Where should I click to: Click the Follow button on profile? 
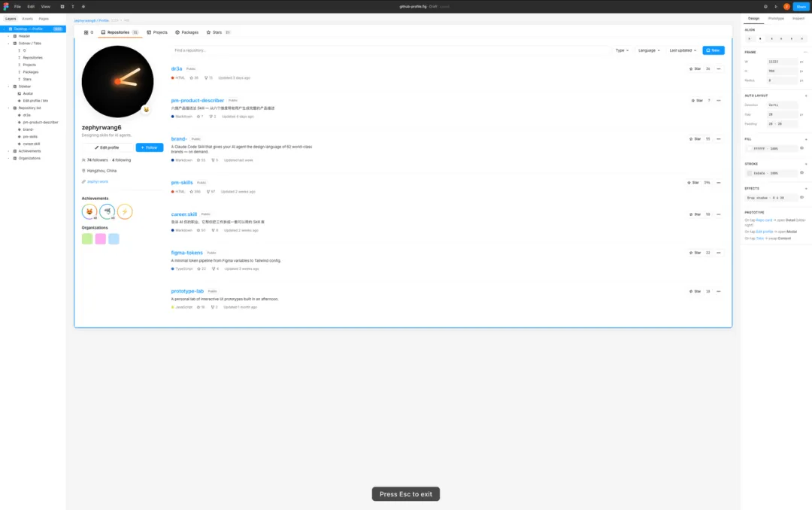coord(149,147)
